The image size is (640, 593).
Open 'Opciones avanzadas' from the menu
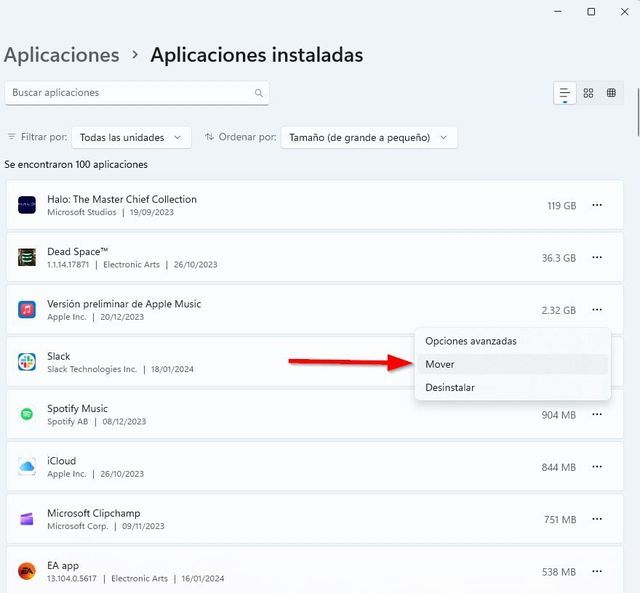coord(471,341)
